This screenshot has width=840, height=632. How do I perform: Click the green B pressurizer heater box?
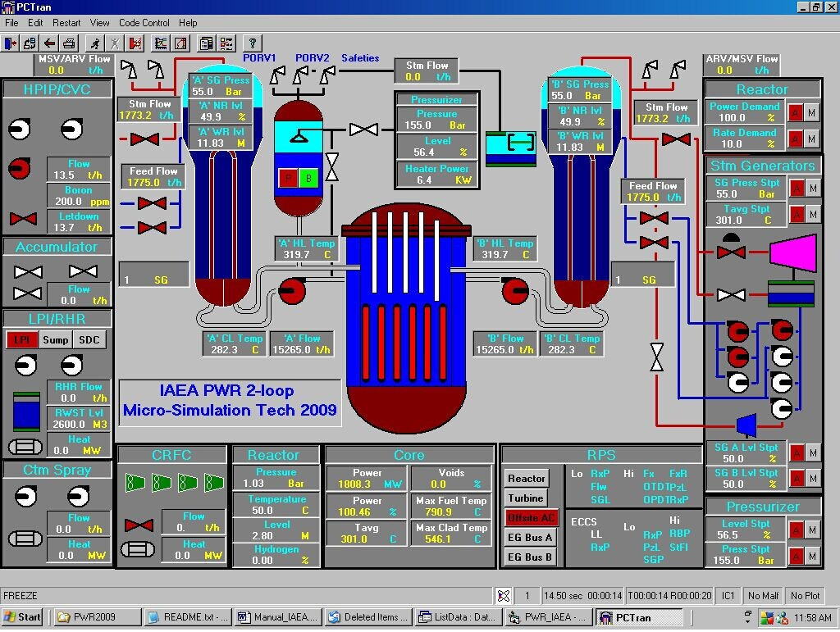click(308, 179)
